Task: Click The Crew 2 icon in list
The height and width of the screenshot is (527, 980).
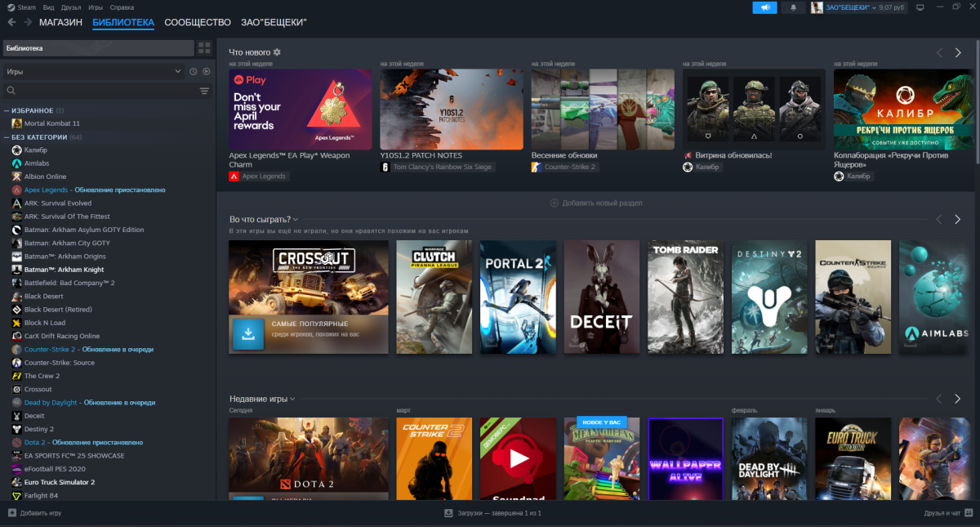Action: (x=16, y=376)
